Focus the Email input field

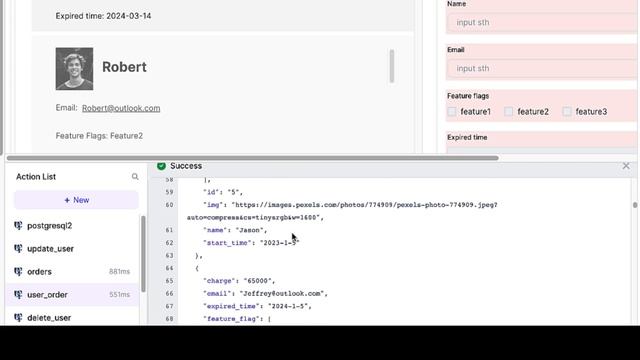(x=543, y=68)
